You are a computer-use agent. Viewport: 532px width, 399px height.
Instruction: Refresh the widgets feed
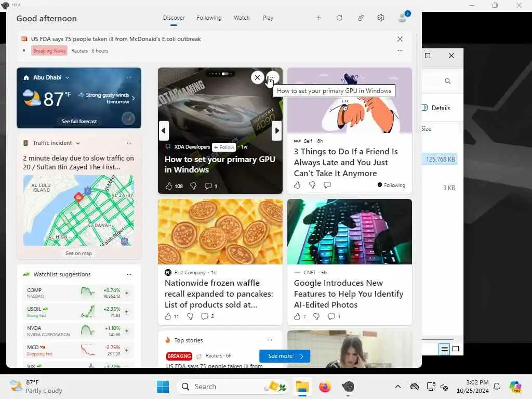point(339,18)
